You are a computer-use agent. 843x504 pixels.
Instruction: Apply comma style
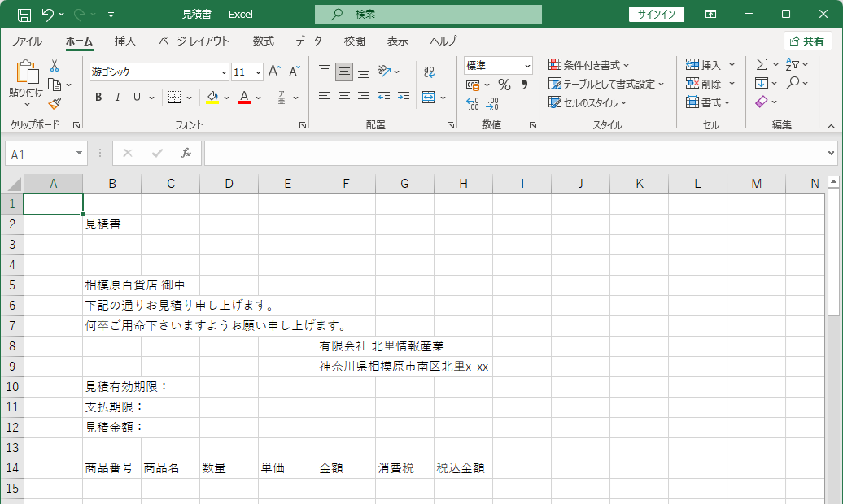pos(524,85)
